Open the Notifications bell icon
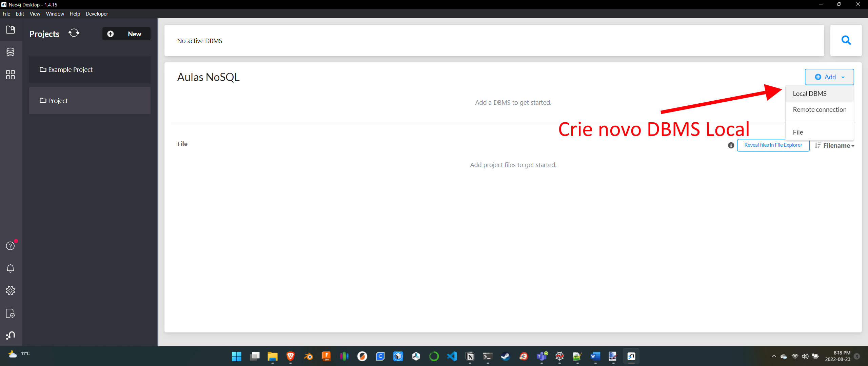Image resolution: width=868 pixels, height=366 pixels. [x=11, y=268]
